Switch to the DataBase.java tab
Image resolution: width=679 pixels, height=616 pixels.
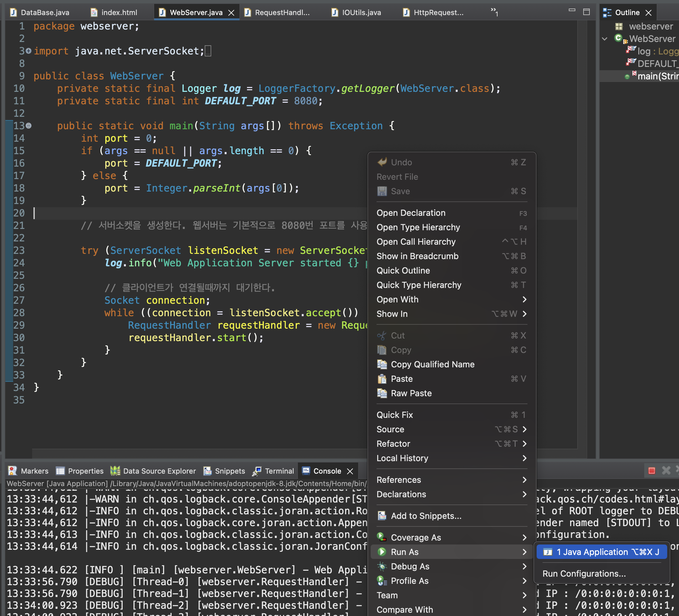pos(40,12)
